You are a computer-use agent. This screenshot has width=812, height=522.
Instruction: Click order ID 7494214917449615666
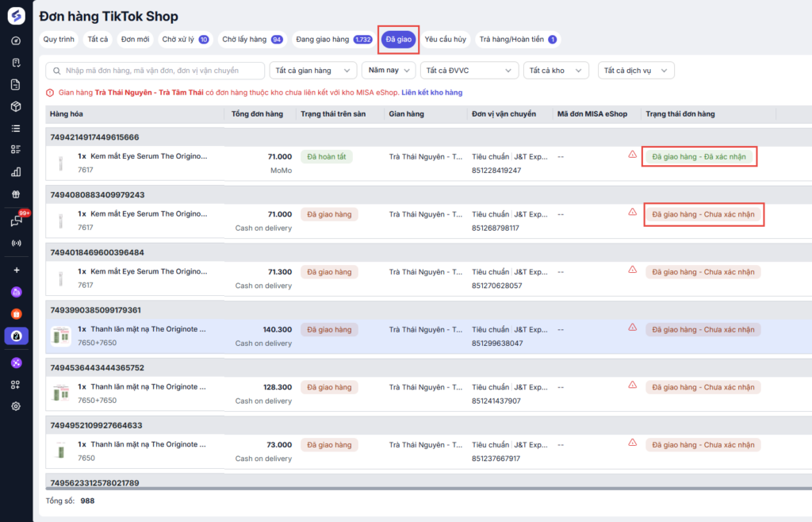95,137
